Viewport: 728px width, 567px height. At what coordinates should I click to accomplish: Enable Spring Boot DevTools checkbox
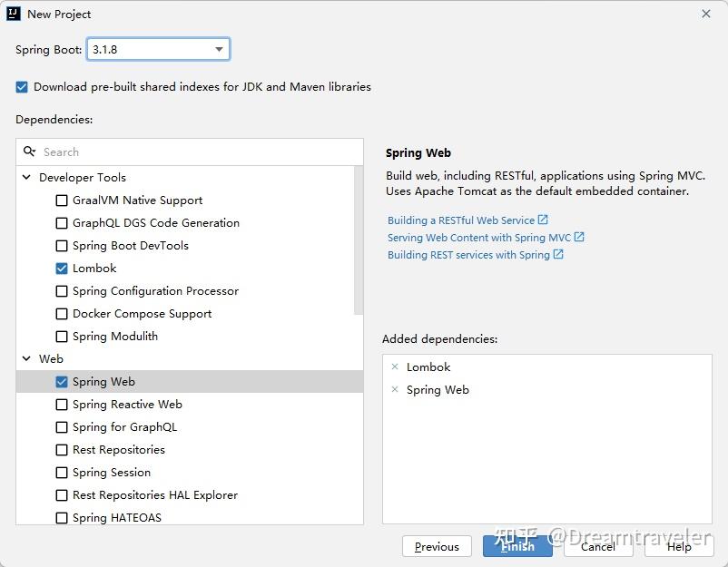click(x=62, y=246)
